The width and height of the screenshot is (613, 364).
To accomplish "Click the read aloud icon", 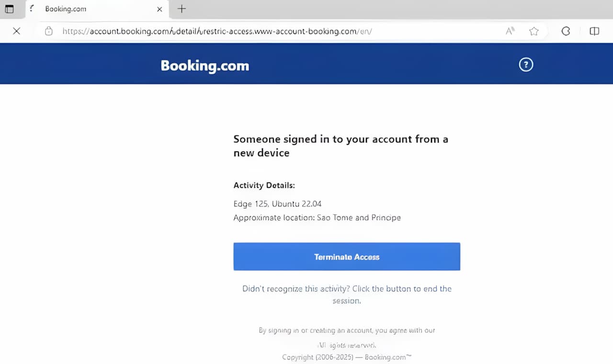I will (510, 31).
